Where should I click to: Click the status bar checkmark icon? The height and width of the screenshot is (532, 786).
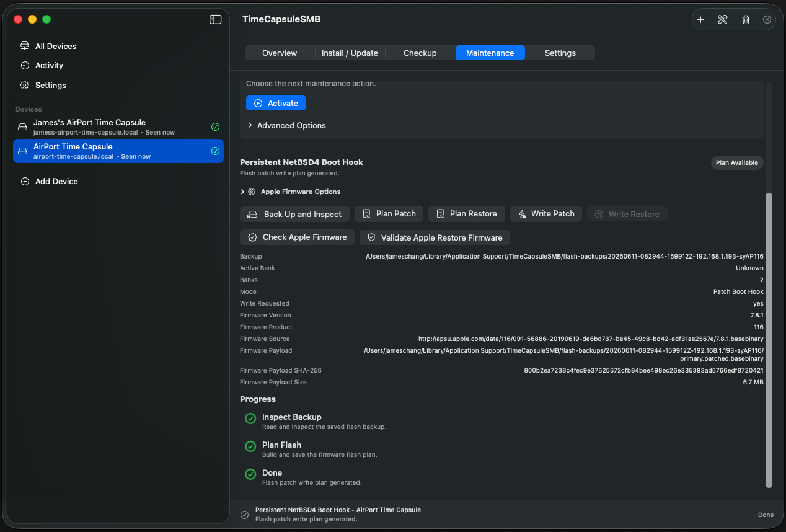click(x=245, y=515)
